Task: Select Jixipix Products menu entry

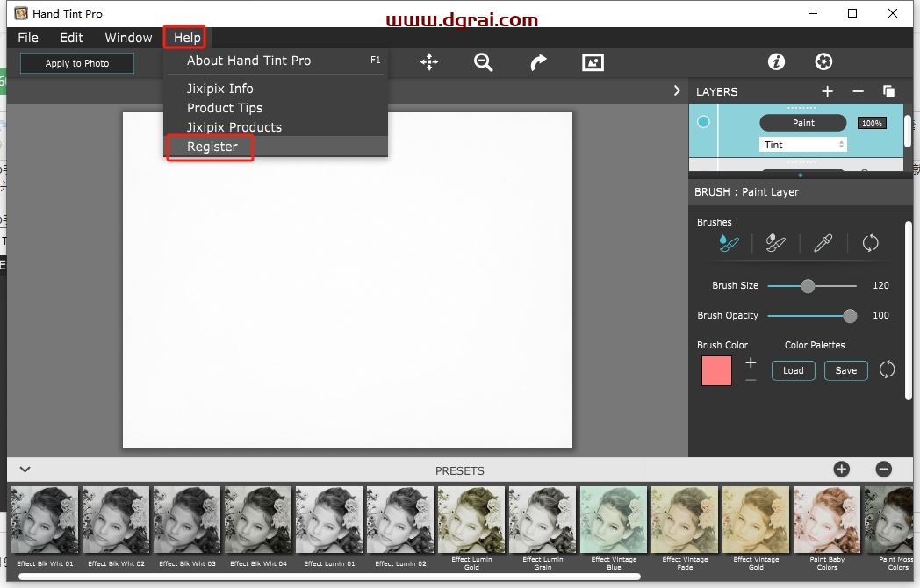Action: coord(276,127)
